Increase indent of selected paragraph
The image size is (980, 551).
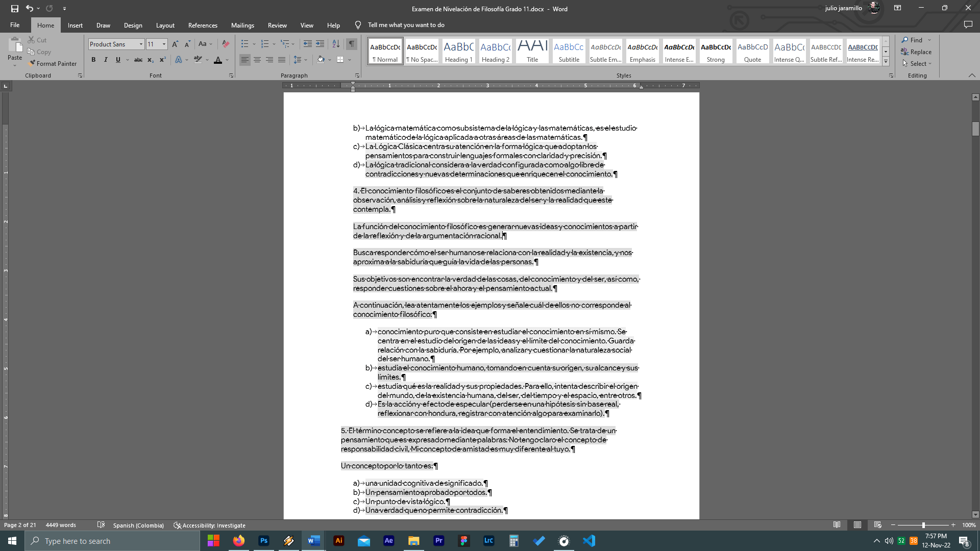click(x=320, y=44)
